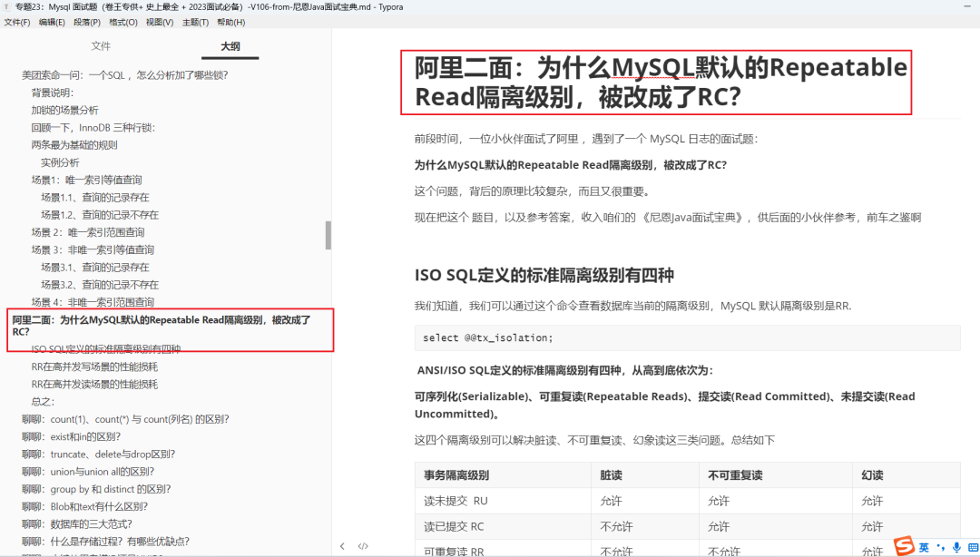Image resolution: width=980 pixels, height=557 pixels.
Task: Go to 什么是存储过程 outline entry
Action: 105,542
